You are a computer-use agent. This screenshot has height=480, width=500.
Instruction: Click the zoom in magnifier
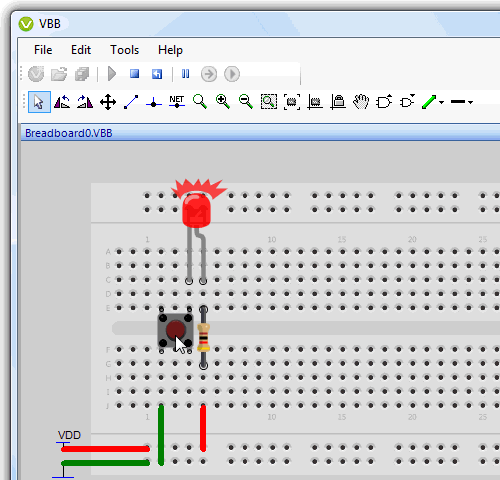(x=223, y=102)
